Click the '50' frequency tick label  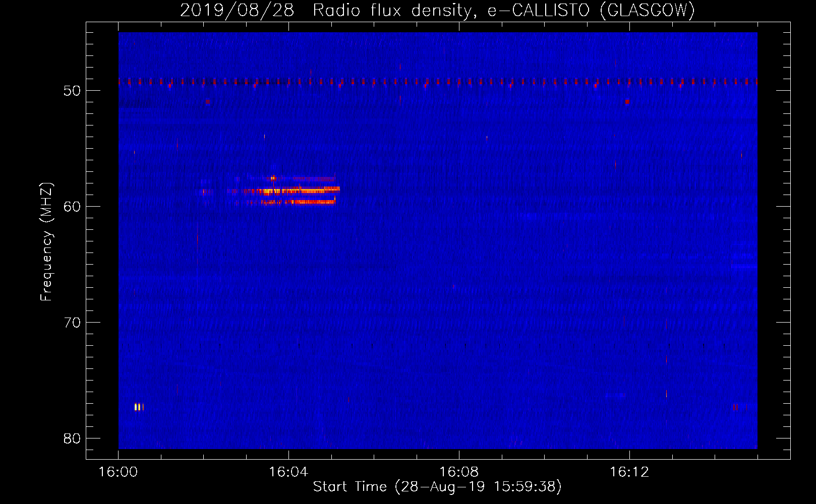tap(72, 91)
